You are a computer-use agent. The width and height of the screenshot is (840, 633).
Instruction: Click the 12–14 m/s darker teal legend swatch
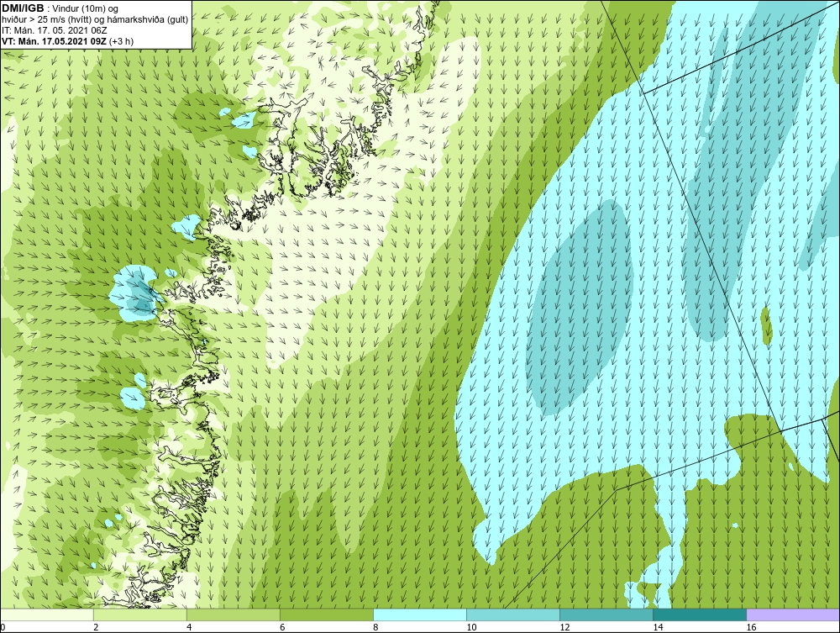tap(606, 615)
